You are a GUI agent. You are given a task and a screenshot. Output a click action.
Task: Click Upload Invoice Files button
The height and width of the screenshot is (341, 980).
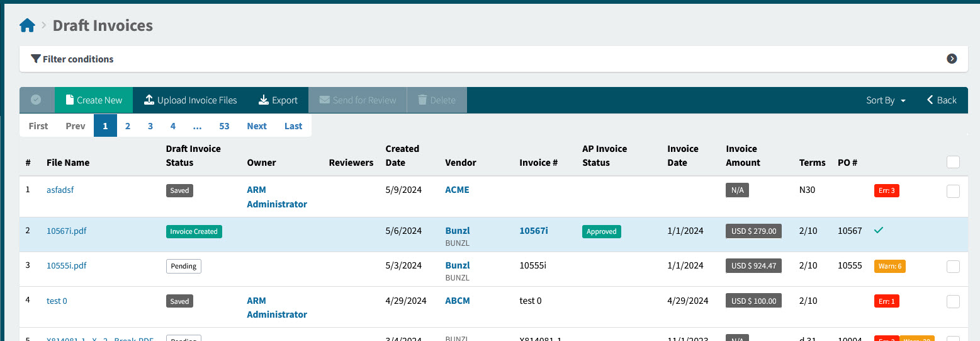[191, 100]
